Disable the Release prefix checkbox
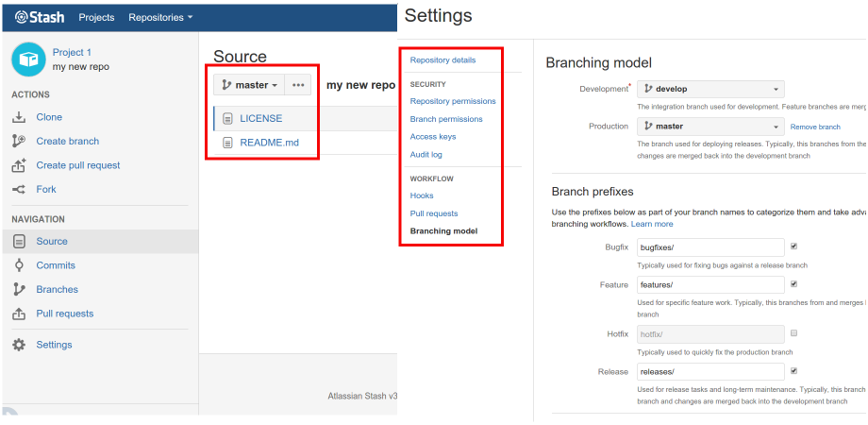 793,371
